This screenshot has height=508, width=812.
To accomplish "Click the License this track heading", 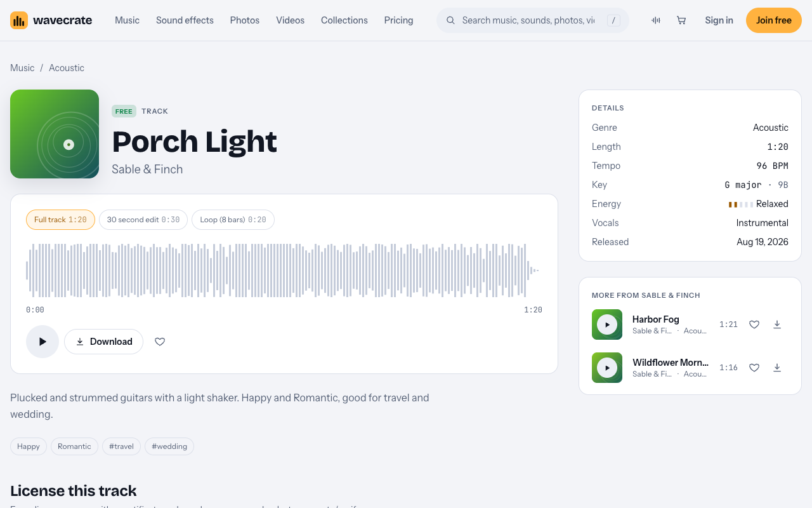I will [74, 491].
